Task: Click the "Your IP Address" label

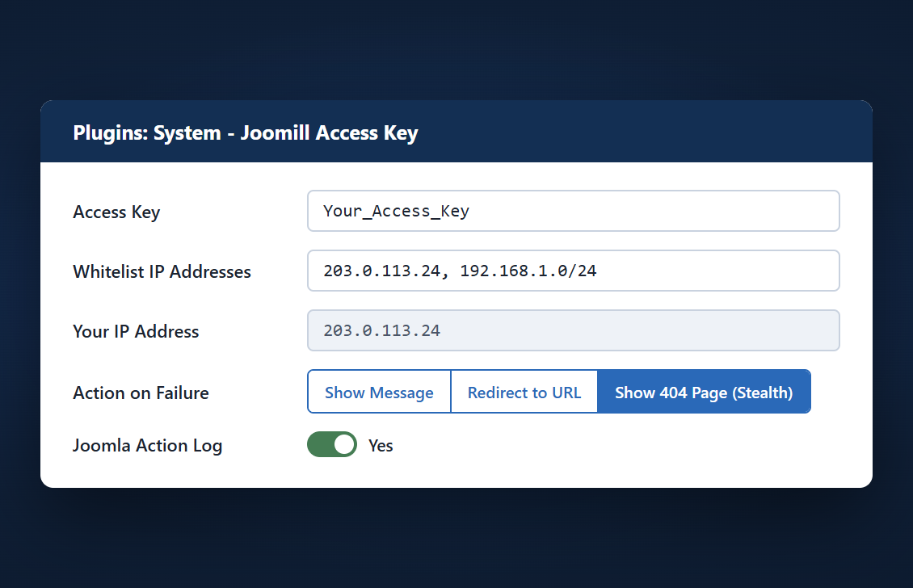Action: (x=136, y=332)
